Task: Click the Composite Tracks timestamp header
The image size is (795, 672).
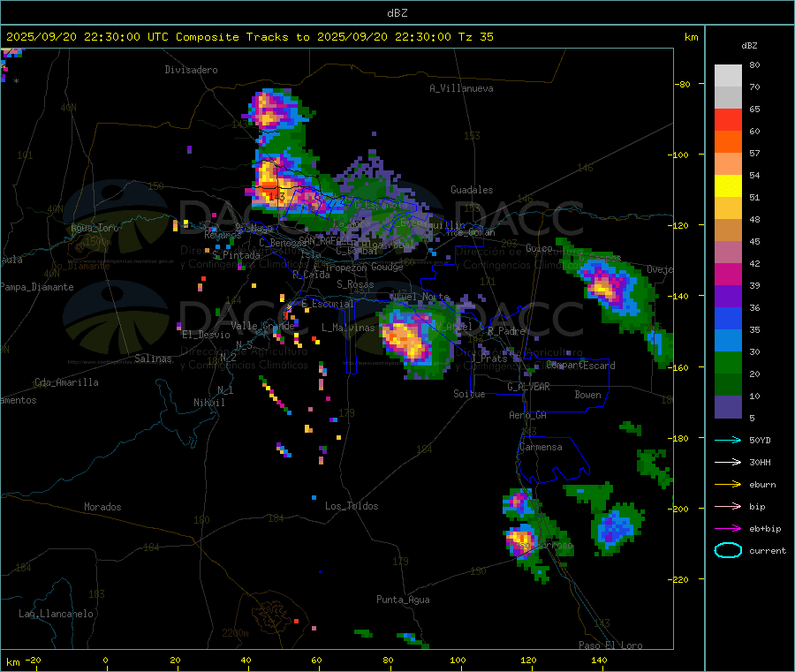Action: (x=249, y=37)
